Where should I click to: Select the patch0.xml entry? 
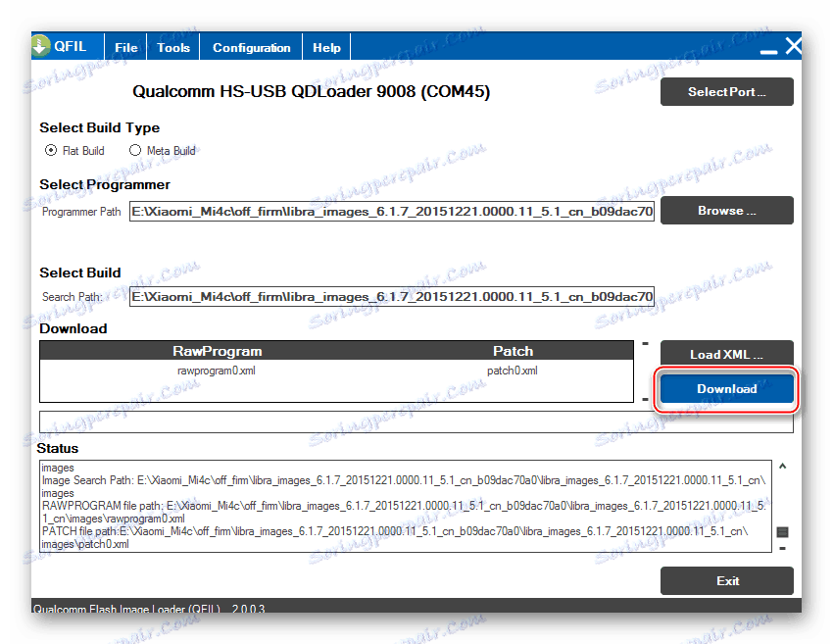point(513,371)
